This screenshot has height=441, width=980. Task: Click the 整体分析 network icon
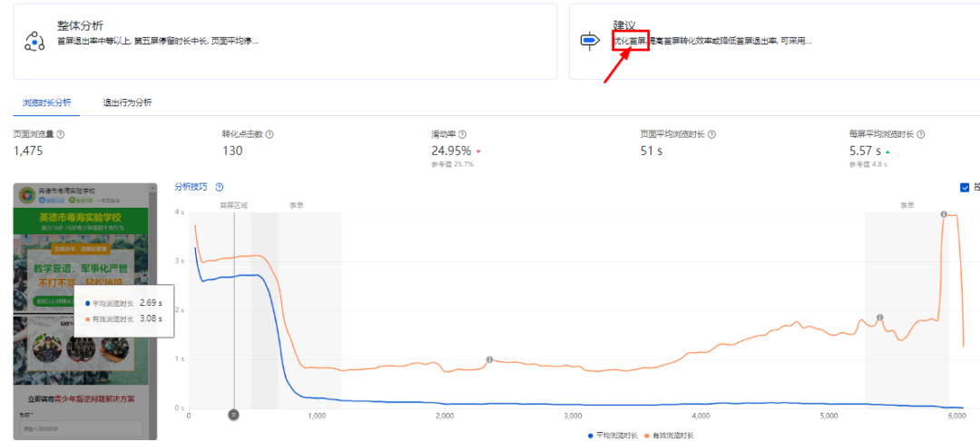[x=34, y=41]
